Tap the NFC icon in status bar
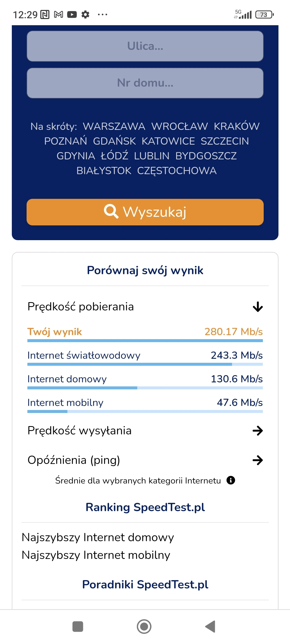This screenshot has width=290, height=644. tap(45, 14)
